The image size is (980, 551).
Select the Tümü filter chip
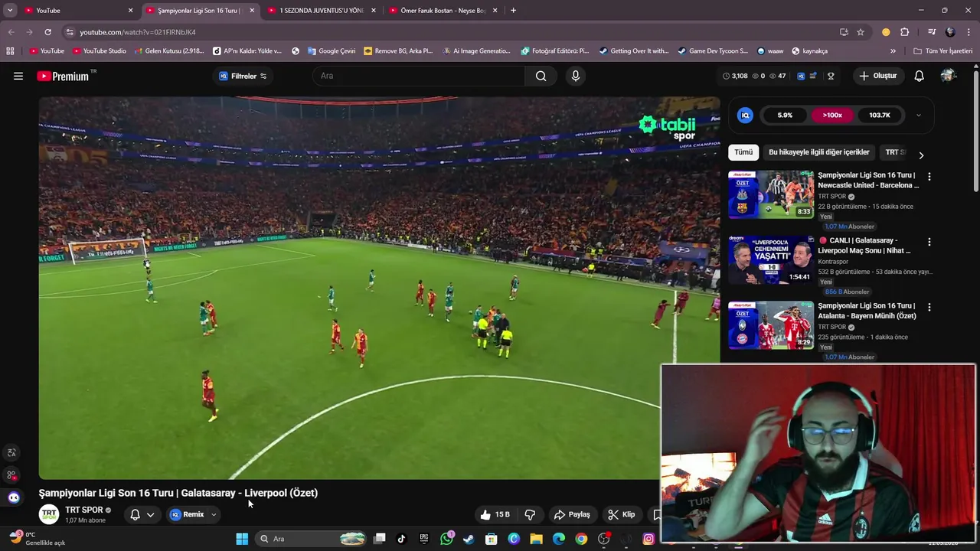point(743,152)
